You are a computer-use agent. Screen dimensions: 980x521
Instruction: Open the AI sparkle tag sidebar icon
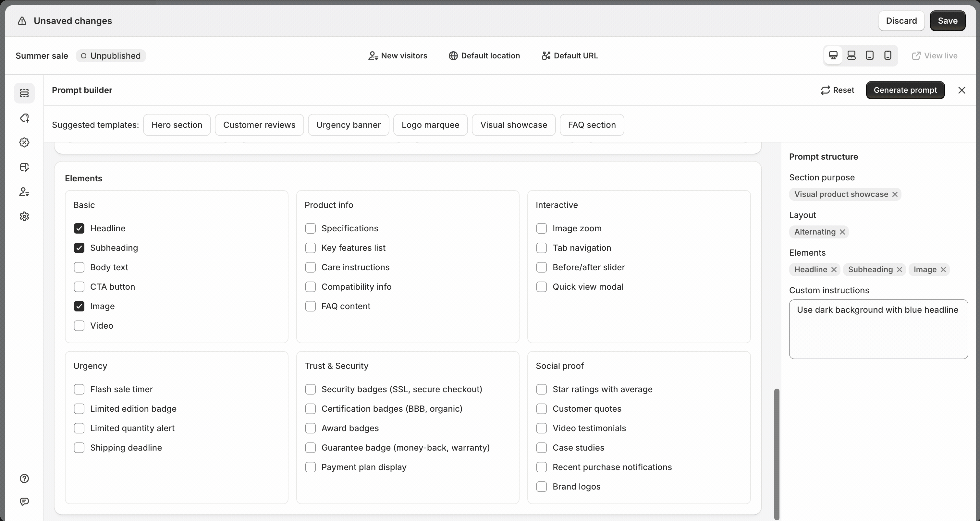[24, 118]
